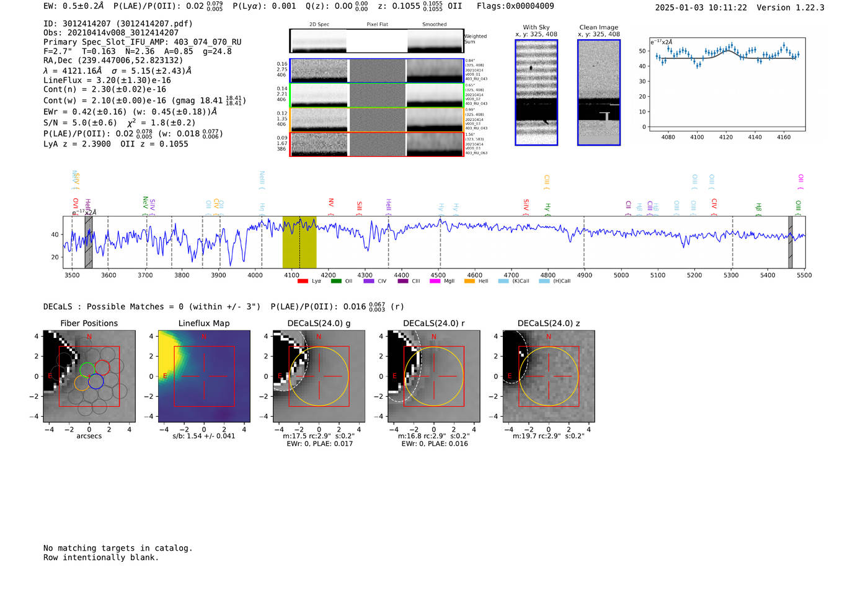Click the P(Lyα): 0.001 header value
This screenshot has height=591, width=868.
(265, 6)
